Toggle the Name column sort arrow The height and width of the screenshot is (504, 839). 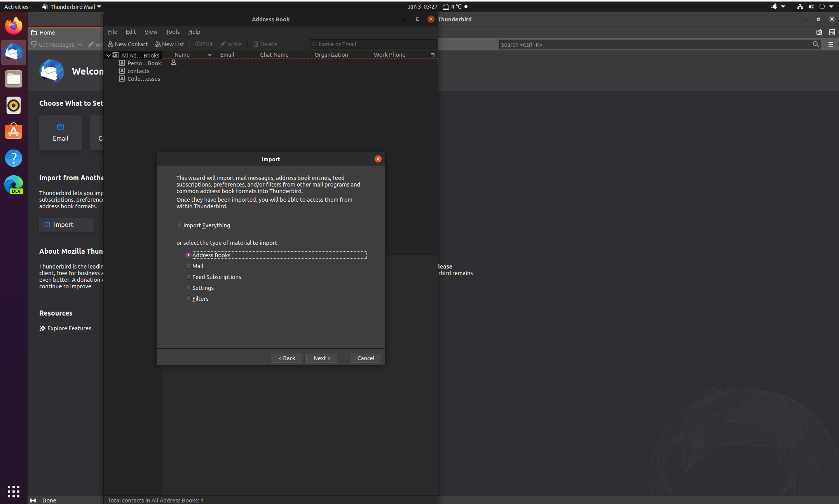coord(210,55)
